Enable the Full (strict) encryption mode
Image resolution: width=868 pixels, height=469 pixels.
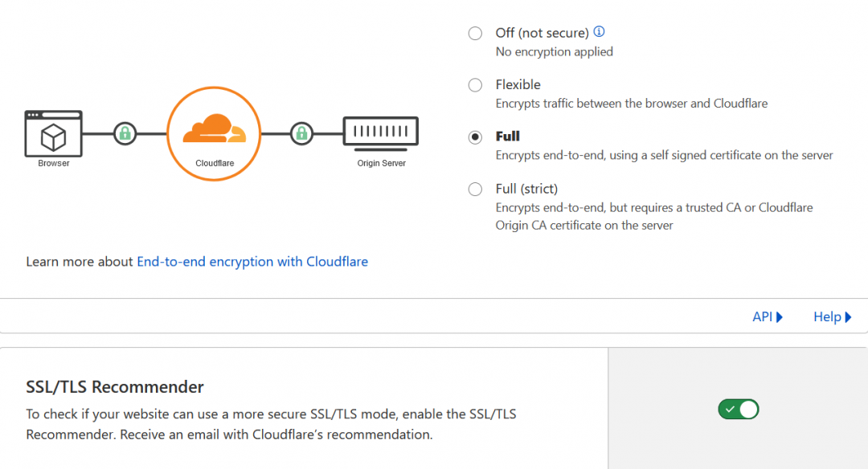click(x=475, y=190)
